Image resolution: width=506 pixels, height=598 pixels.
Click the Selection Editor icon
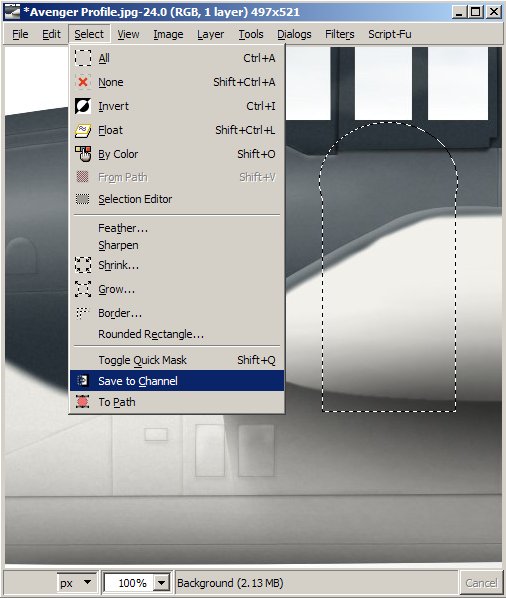pos(83,199)
